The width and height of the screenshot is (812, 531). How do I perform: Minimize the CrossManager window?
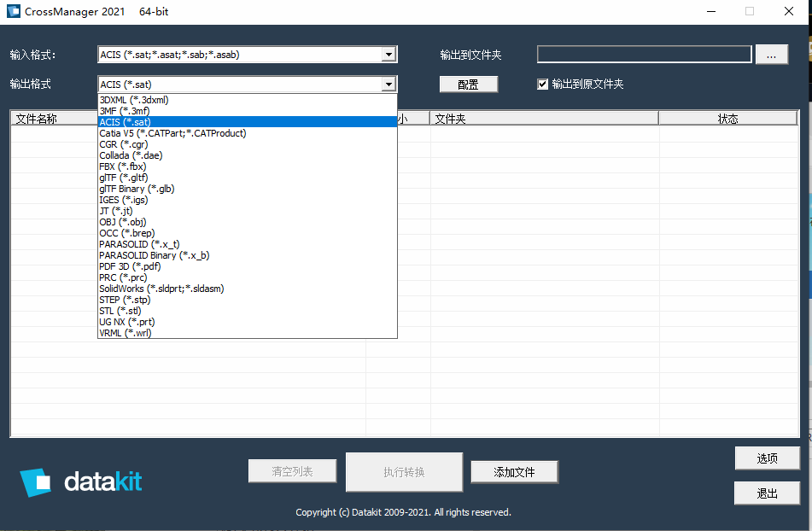click(711, 11)
